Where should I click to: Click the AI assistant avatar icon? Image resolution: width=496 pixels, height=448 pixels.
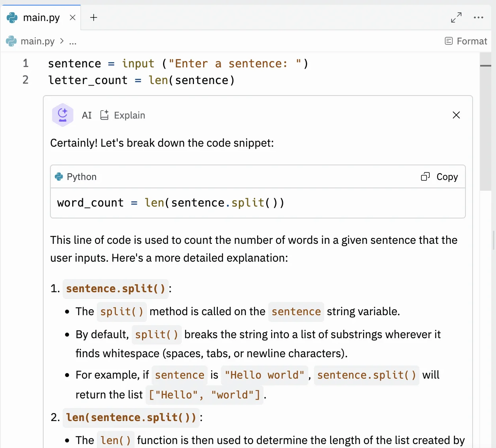(63, 115)
